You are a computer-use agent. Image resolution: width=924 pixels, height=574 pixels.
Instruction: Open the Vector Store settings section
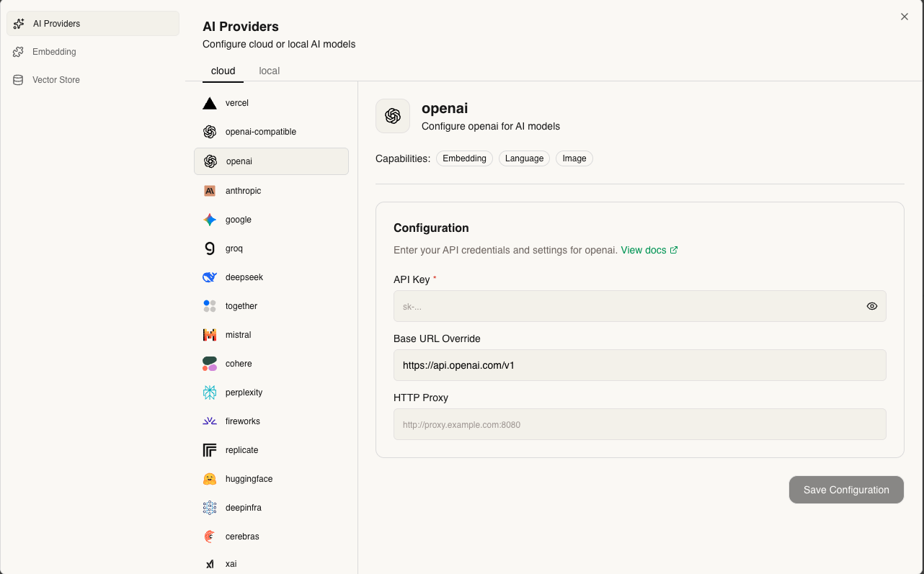[x=93, y=80]
